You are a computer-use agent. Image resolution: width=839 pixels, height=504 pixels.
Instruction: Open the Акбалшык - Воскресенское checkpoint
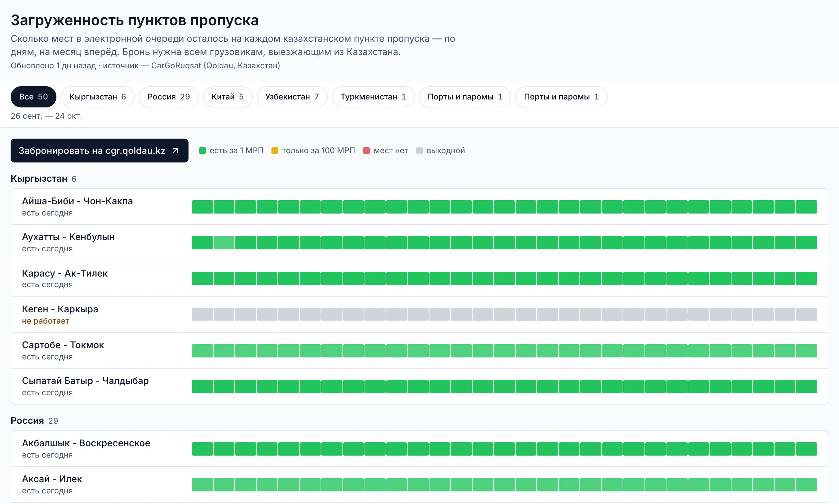419,449
